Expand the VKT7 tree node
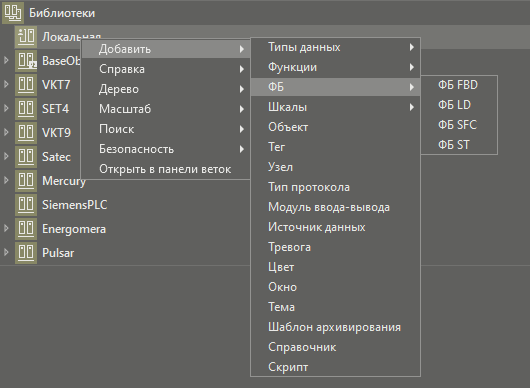The width and height of the screenshot is (530, 388). (x=6, y=84)
